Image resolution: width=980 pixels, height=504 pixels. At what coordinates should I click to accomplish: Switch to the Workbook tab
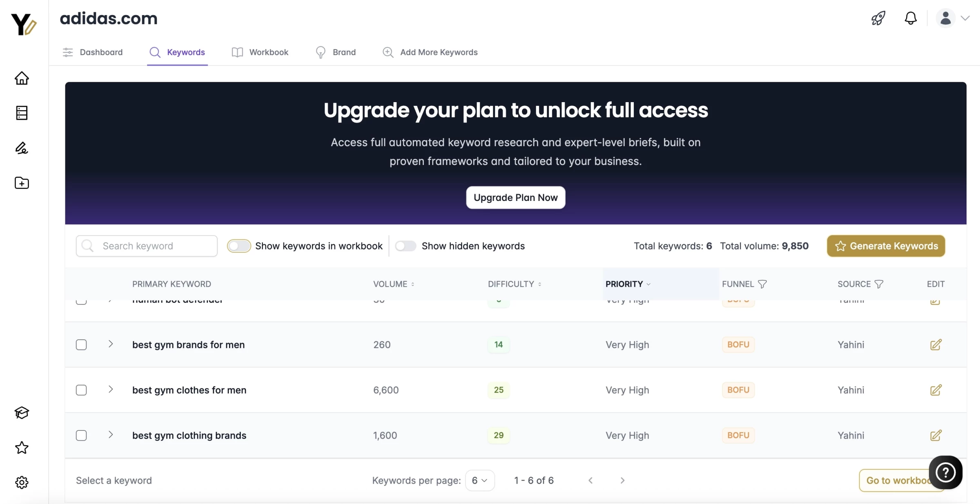pos(260,52)
